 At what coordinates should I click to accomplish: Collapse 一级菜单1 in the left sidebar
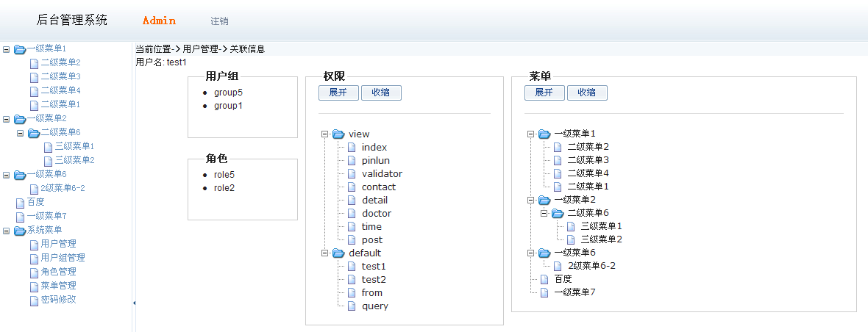tap(7, 49)
